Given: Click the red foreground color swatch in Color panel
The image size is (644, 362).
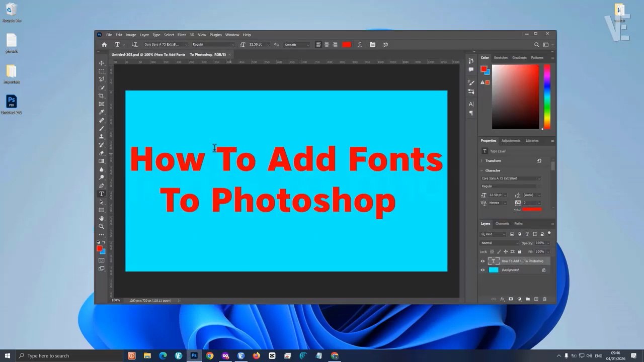Looking at the screenshot, I should (484, 69).
